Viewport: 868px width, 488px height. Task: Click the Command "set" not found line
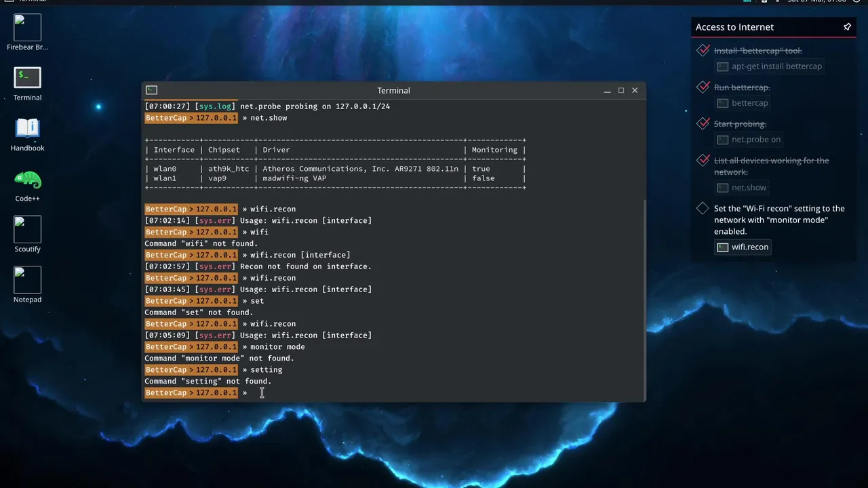pos(199,312)
